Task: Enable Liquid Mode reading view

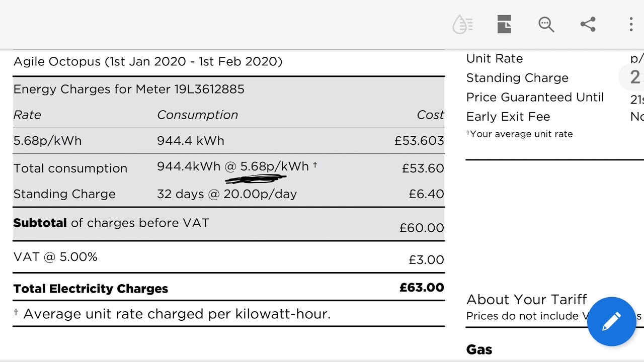Action: [x=462, y=24]
